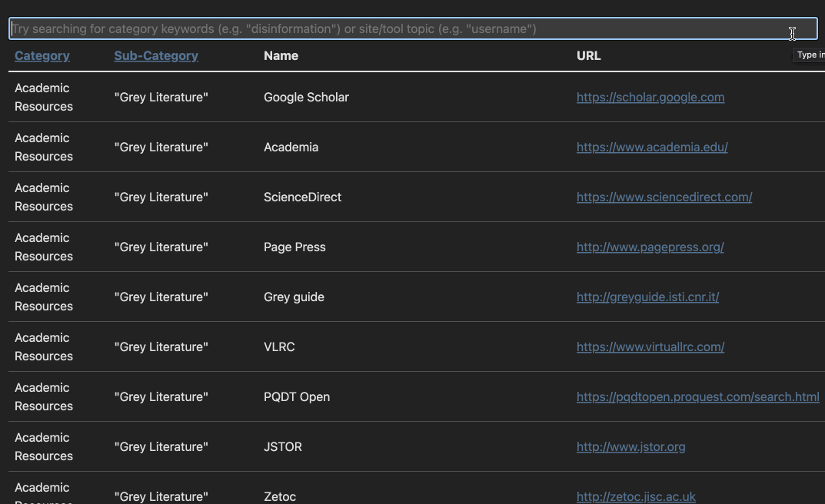Click Academic Resources cell in Page Press row
The image size is (825, 504).
[44, 247]
